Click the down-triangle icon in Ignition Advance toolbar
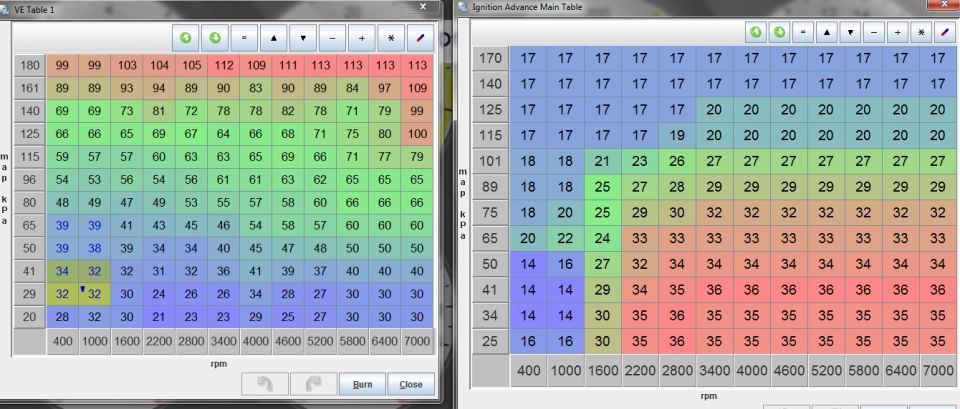 pos(850,32)
